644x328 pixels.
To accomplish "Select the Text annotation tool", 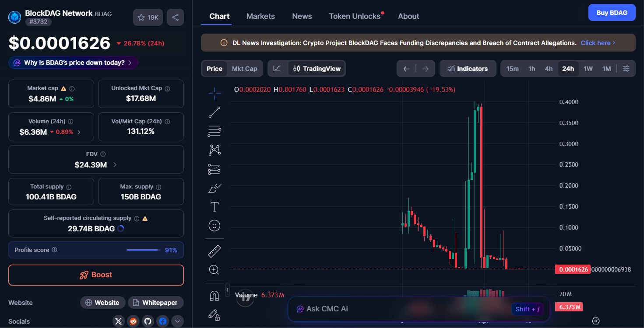I will pyautogui.click(x=214, y=206).
